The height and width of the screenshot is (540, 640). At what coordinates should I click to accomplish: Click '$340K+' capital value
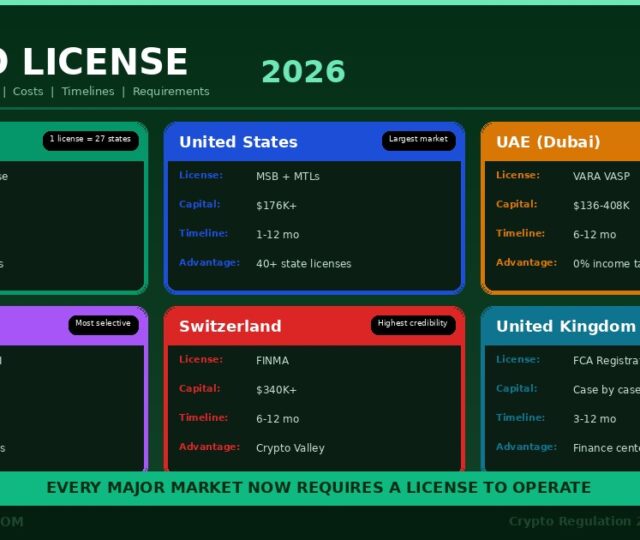pos(276,390)
